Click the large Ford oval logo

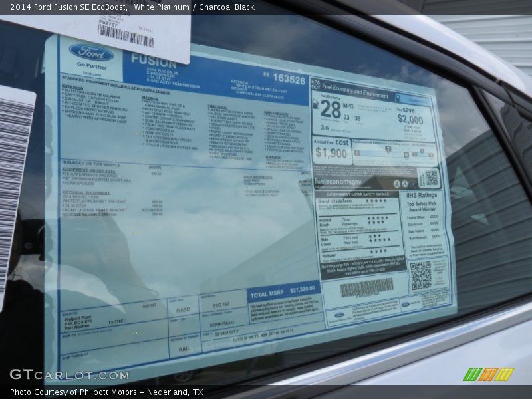click(91, 53)
